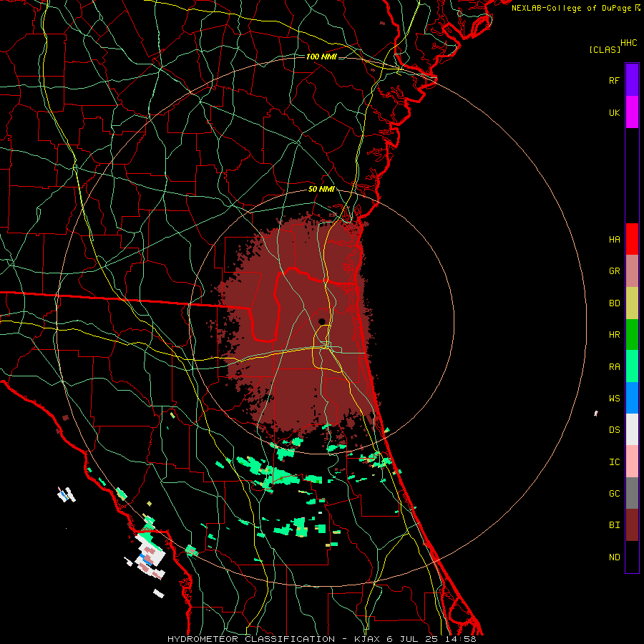Image resolution: width=644 pixels, height=644 pixels.
Task: Click the HHC product code text
Action: click(629, 43)
